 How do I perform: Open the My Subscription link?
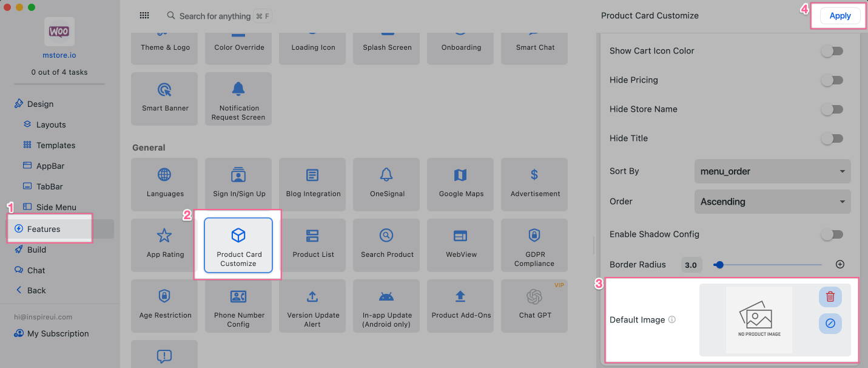58,333
